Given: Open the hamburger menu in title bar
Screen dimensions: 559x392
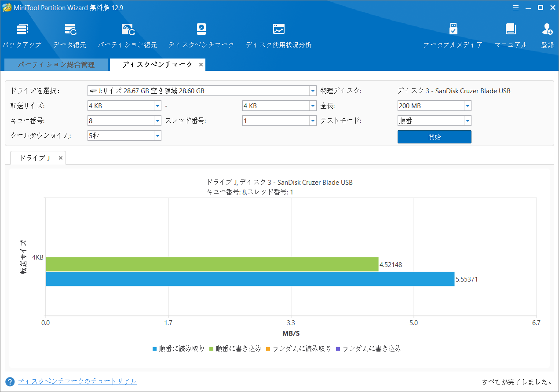Looking at the screenshot, I should point(515,7).
